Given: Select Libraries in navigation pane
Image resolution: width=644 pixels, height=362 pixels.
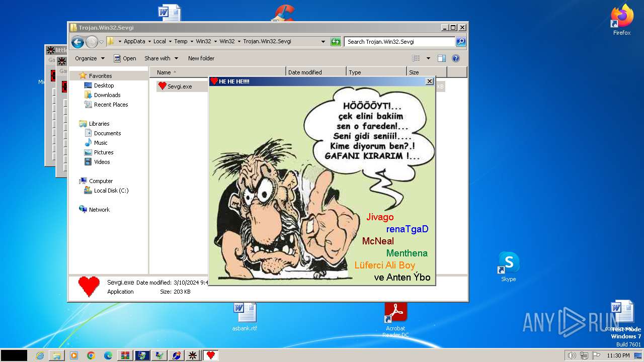Looking at the screenshot, I should pyautogui.click(x=99, y=124).
